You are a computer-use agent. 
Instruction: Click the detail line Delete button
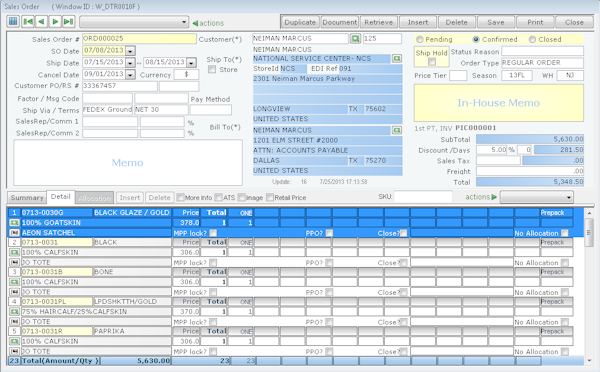[x=160, y=197]
